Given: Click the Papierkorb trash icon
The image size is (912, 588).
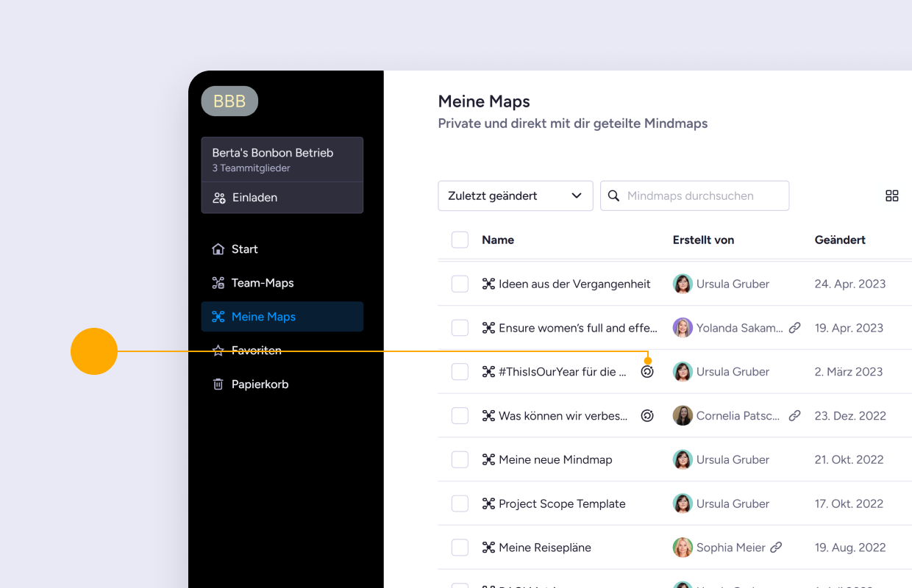Looking at the screenshot, I should [218, 384].
